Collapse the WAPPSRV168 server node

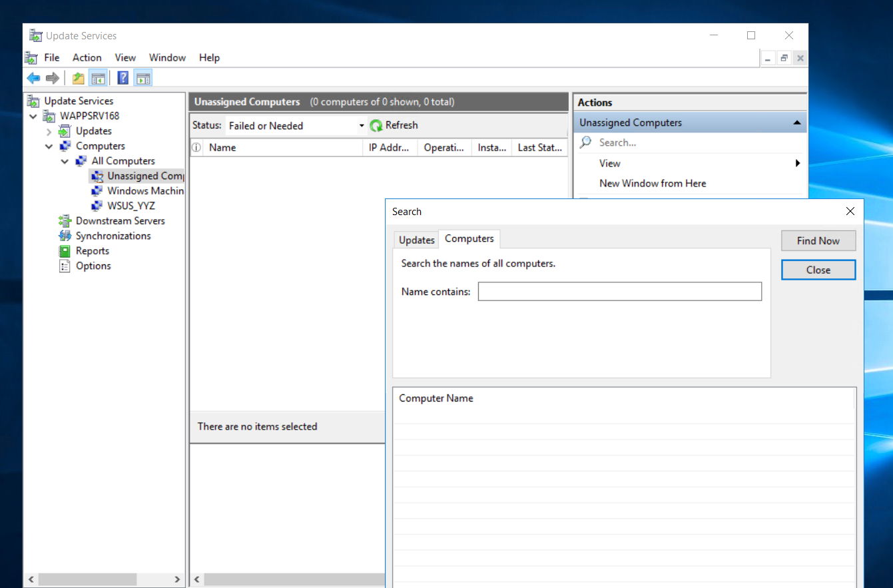pyautogui.click(x=33, y=117)
